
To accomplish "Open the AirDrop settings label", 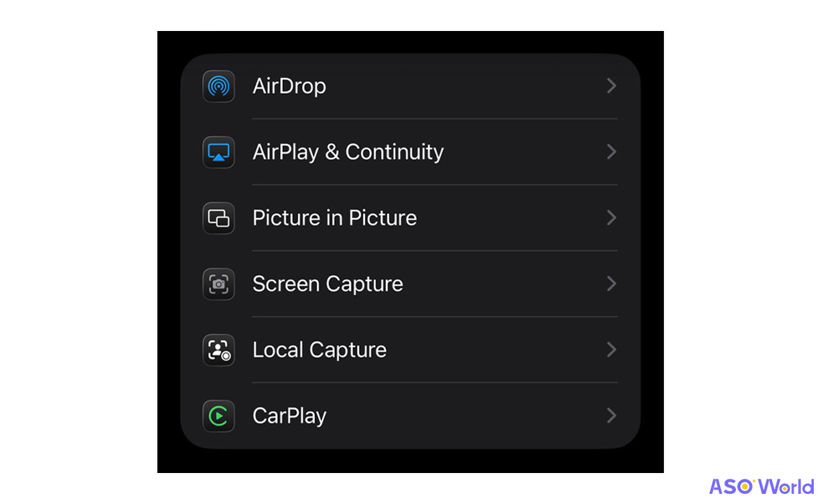I will click(290, 86).
